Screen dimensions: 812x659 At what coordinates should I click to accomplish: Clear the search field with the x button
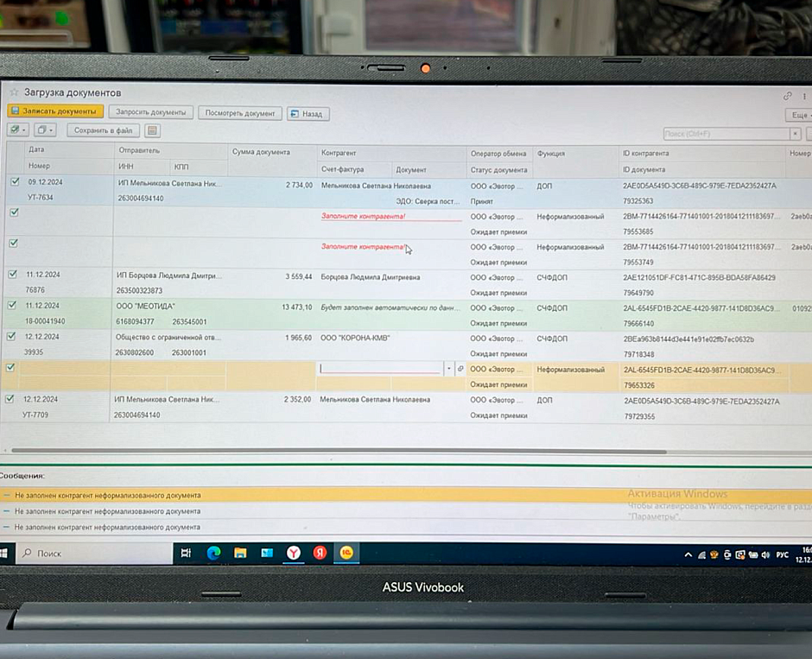(x=796, y=134)
